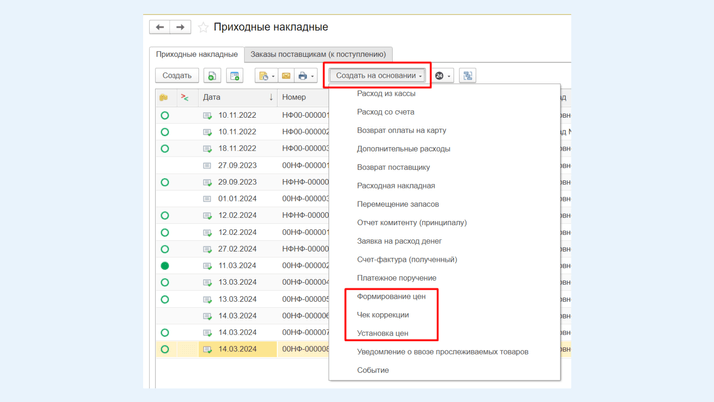Toggle the filled green status circle for 11.03.2024

coord(165,266)
